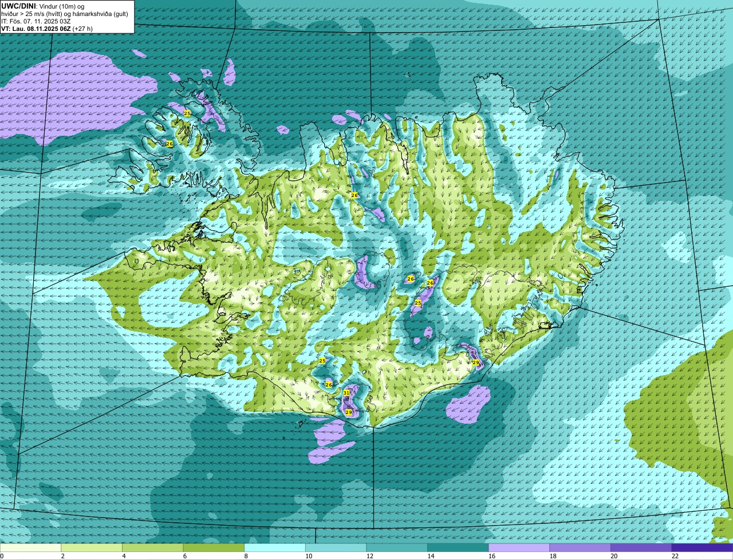Click the legend scale value '16'
Image resolution: width=733 pixels, height=560 pixels.
pyautogui.click(x=492, y=556)
